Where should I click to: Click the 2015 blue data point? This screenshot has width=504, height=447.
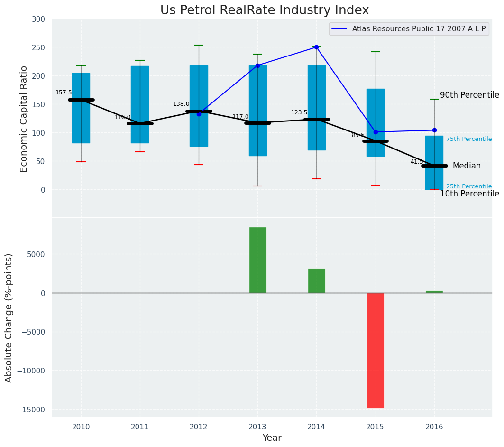coord(376,132)
